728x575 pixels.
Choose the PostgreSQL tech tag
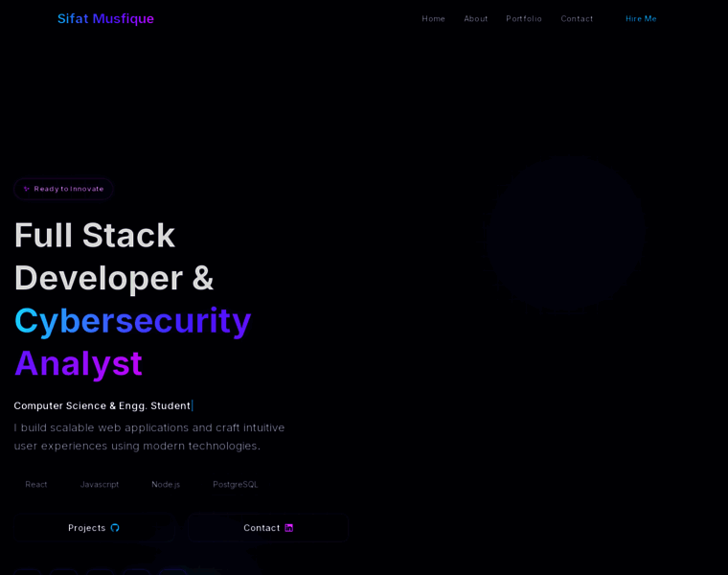(x=236, y=484)
